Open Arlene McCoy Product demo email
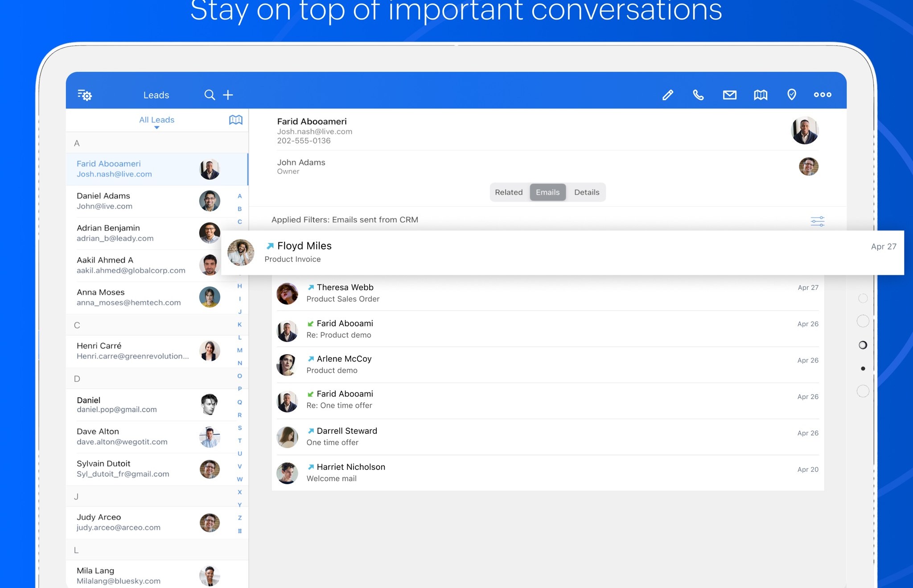 click(x=548, y=365)
